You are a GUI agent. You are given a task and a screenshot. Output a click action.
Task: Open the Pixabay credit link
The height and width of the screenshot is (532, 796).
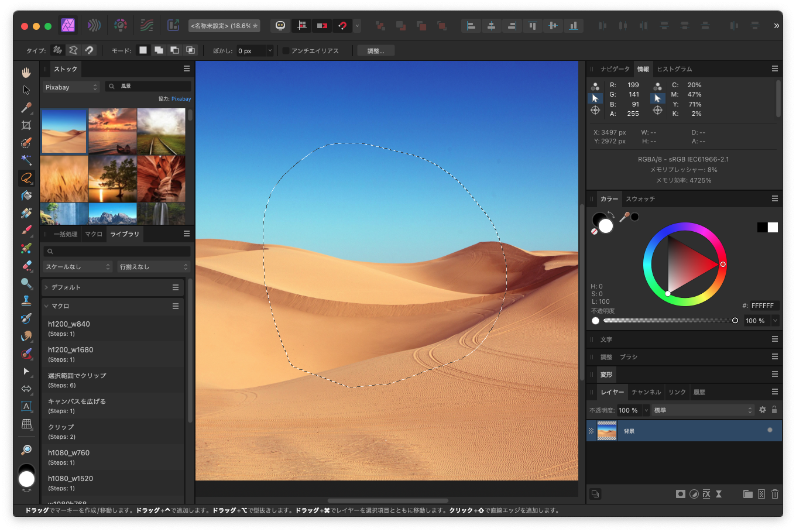[x=181, y=99]
